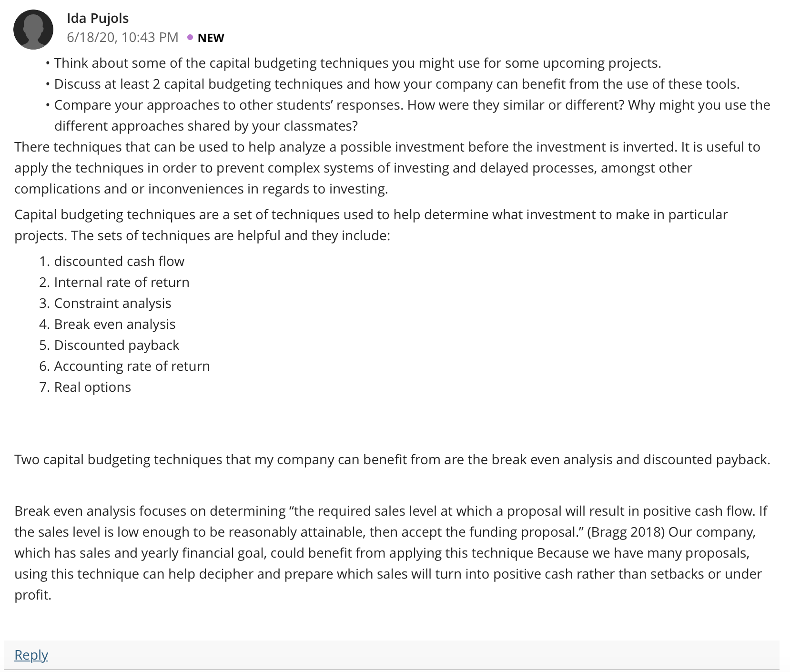
Task: Click the 6/18/20, 10:43 PM timestamp
Action: (122, 37)
